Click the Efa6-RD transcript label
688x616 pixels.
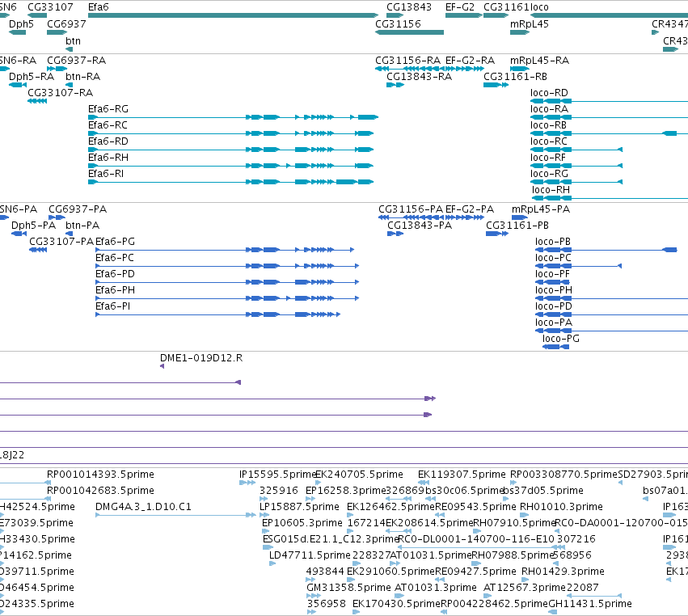(108, 141)
